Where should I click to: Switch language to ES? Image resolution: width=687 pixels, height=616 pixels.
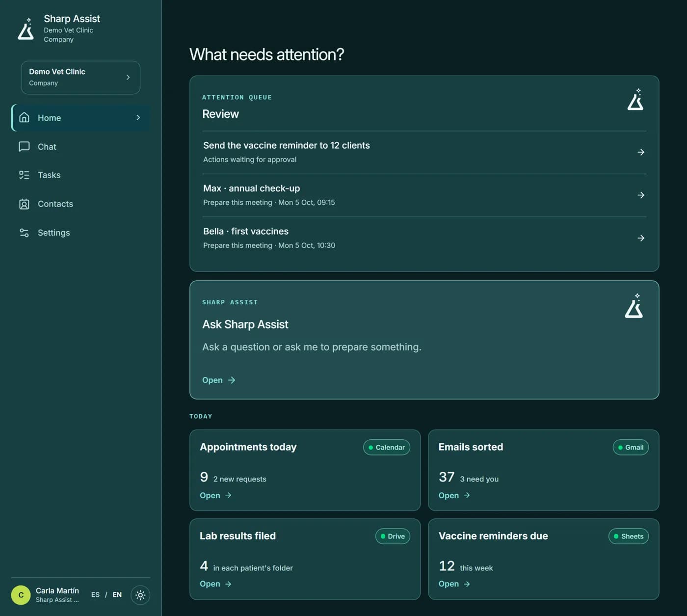click(x=95, y=595)
